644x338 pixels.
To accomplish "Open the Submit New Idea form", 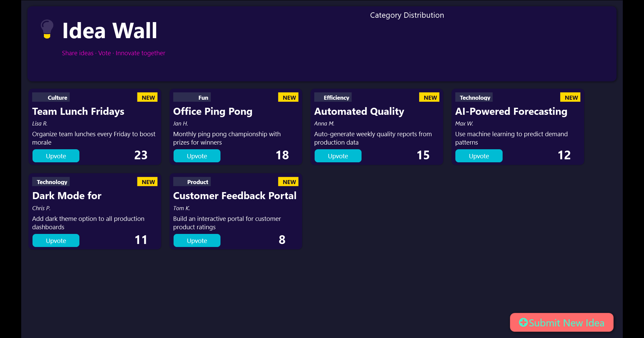I will tap(561, 323).
